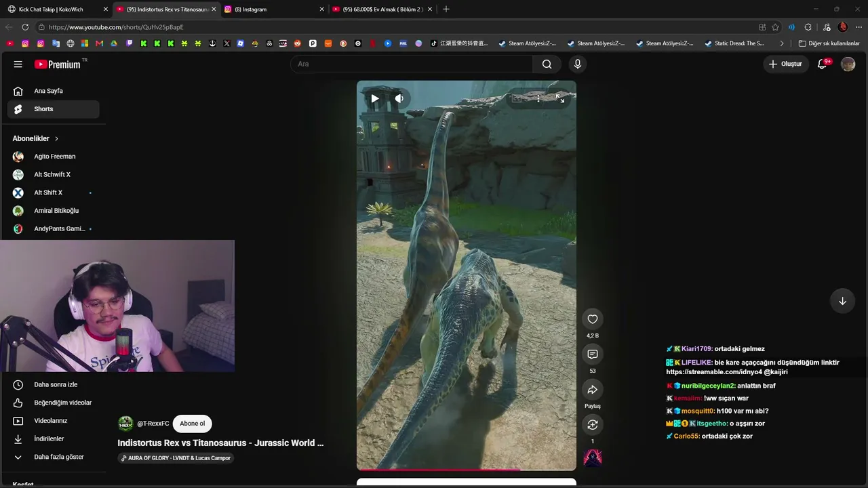Viewport: 868px width, 488px height.
Task: Open the Oluştur create button
Action: [x=785, y=64]
